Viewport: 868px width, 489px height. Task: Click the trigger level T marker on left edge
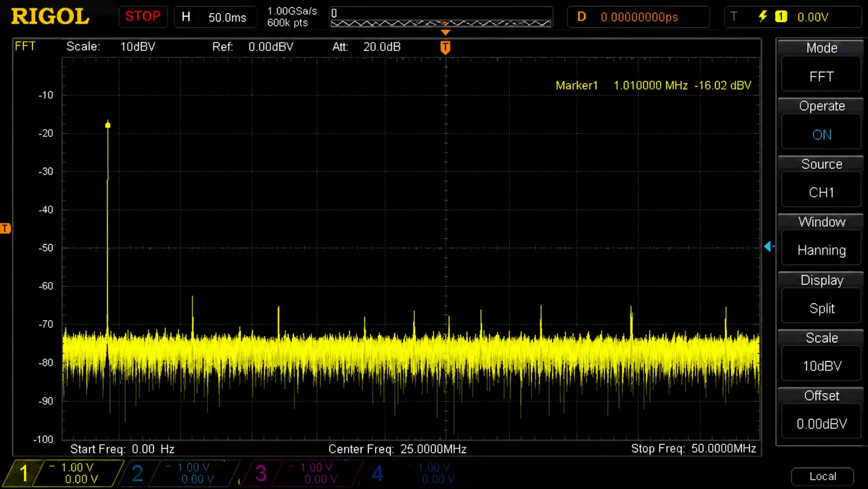click(x=5, y=228)
